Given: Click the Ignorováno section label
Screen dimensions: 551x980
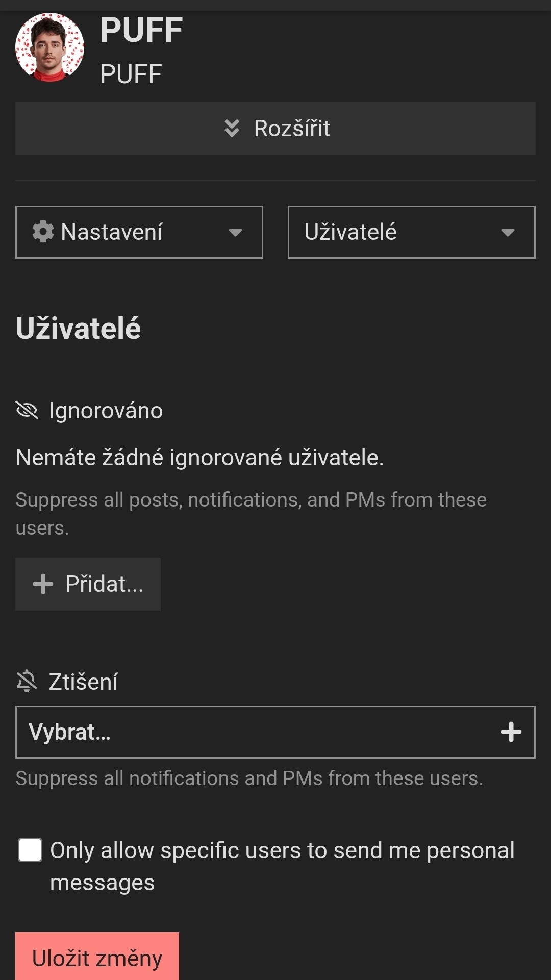Looking at the screenshot, I should (106, 411).
